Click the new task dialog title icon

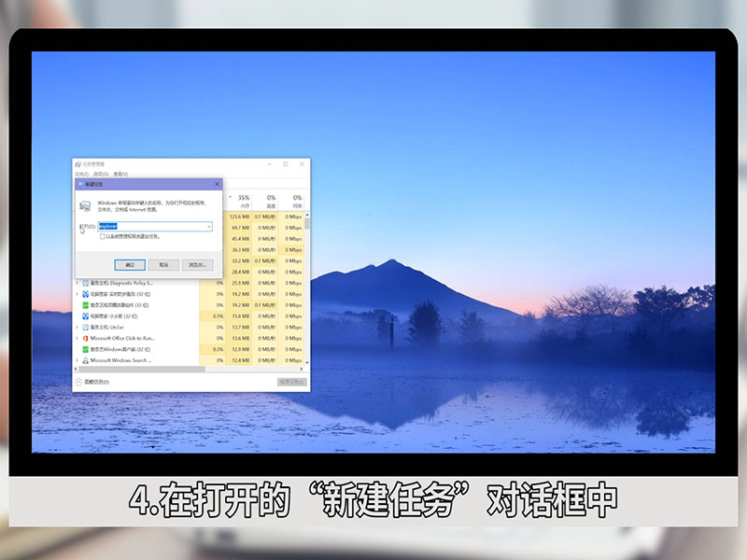(80, 184)
